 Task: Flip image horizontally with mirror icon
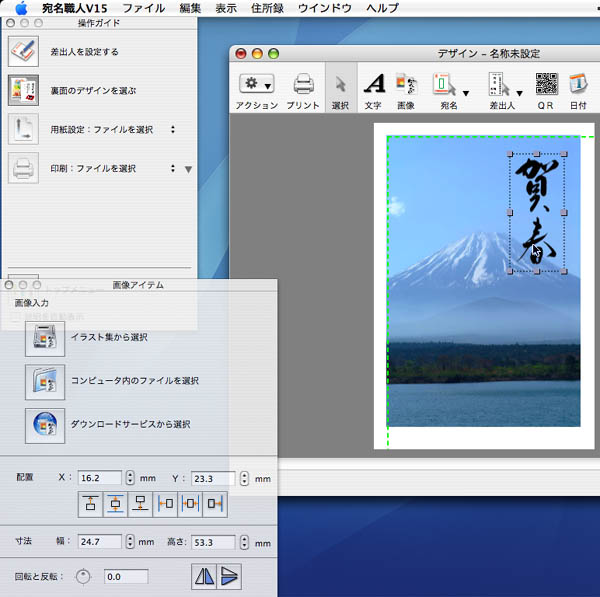[x=204, y=575]
